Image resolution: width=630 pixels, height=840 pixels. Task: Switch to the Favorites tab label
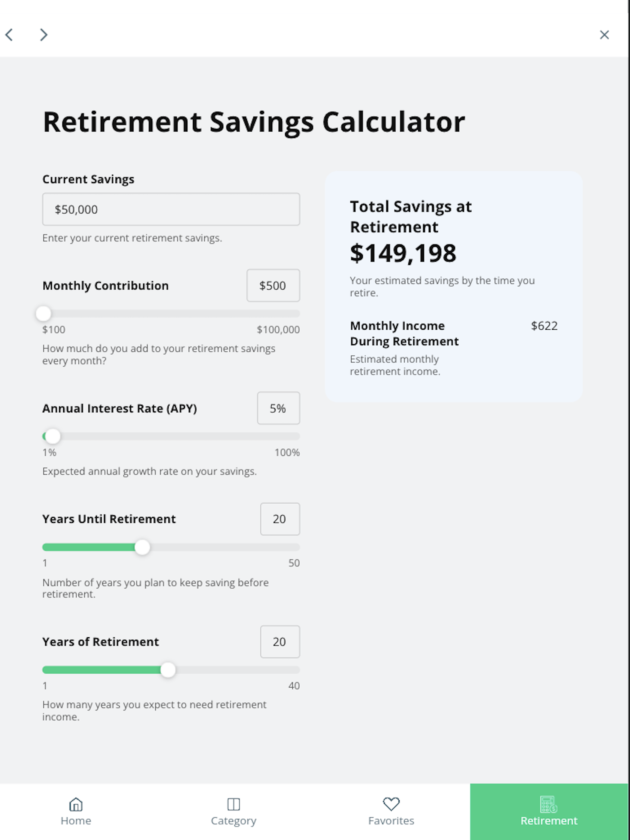tap(391, 821)
